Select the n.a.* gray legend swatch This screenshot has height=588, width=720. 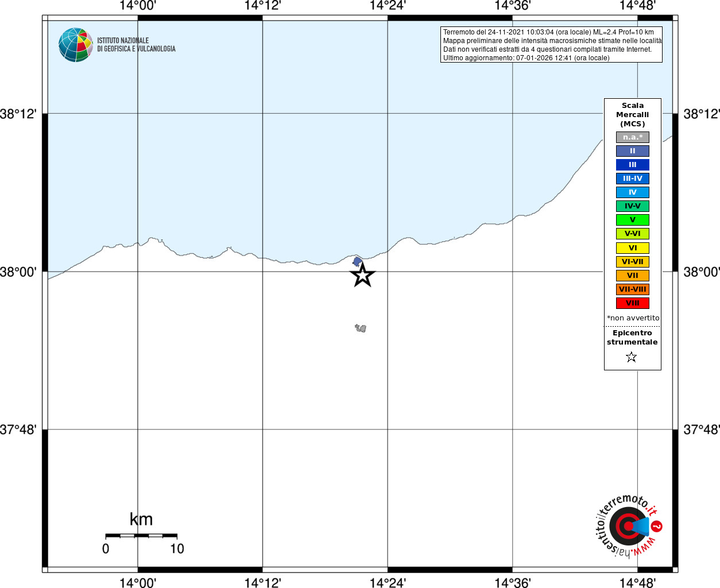pos(633,137)
